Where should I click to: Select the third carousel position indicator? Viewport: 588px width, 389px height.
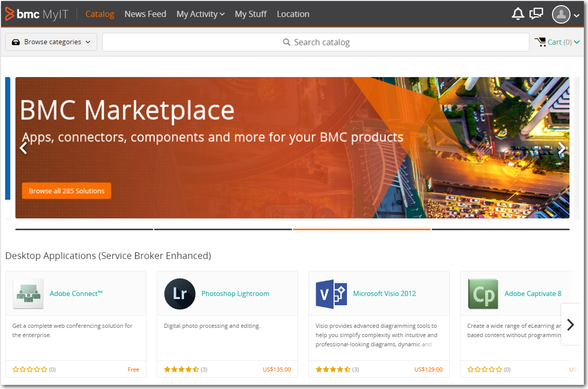[x=361, y=229]
